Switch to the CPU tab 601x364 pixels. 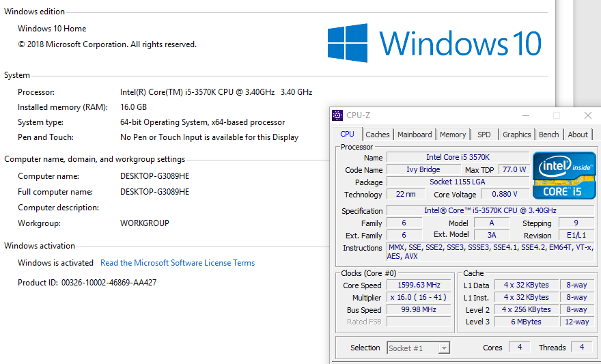point(347,134)
